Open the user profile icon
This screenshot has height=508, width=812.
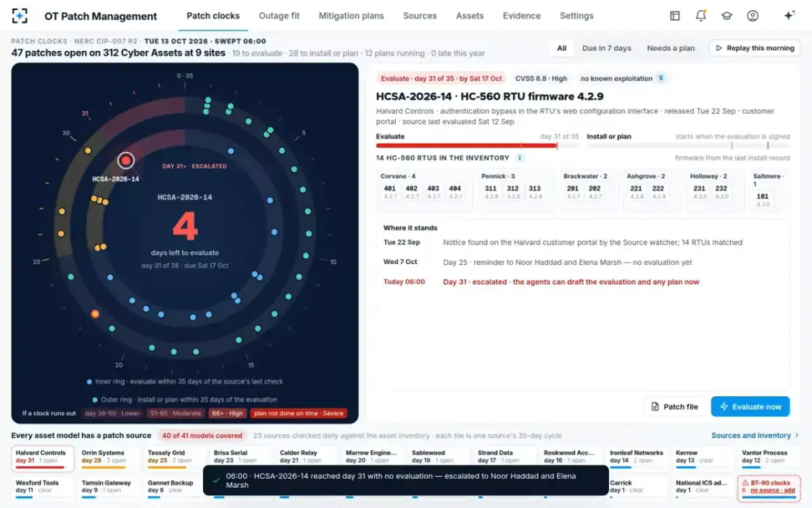pyautogui.click(x=752, y=16)
